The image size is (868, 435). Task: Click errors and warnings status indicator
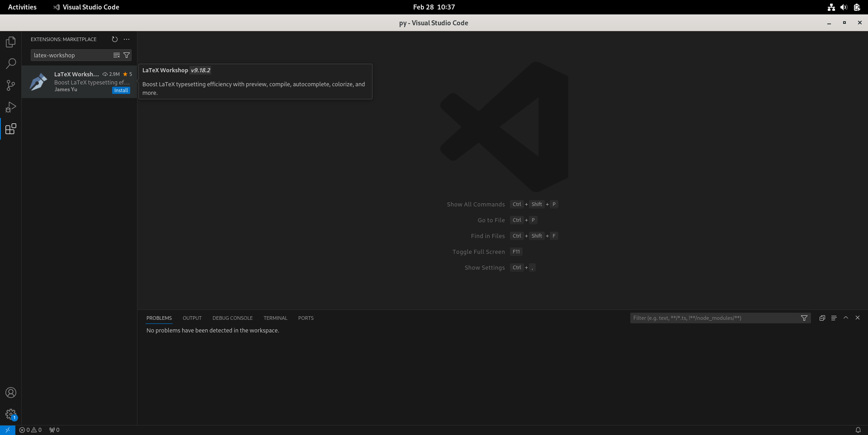click(x=30, y=430)
